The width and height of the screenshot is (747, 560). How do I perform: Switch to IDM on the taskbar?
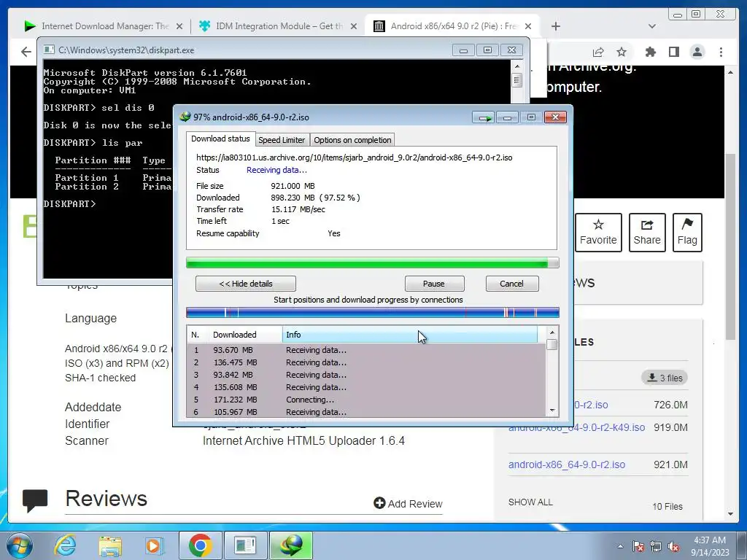[x=290, y=545]
